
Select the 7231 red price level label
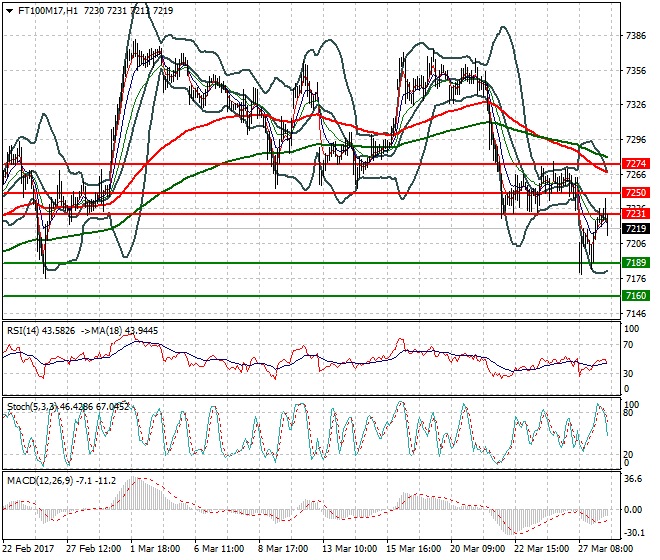[635, 213]
